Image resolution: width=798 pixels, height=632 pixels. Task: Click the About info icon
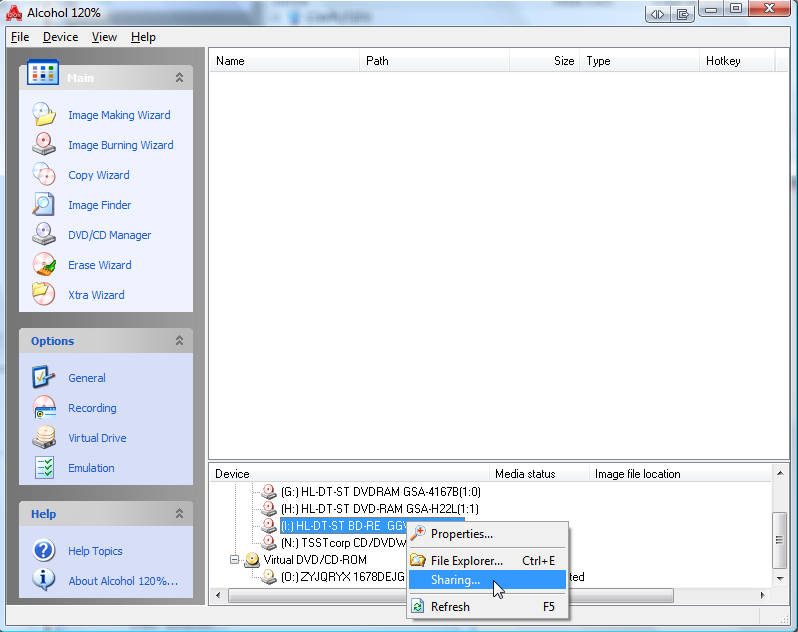pos(44,579)
